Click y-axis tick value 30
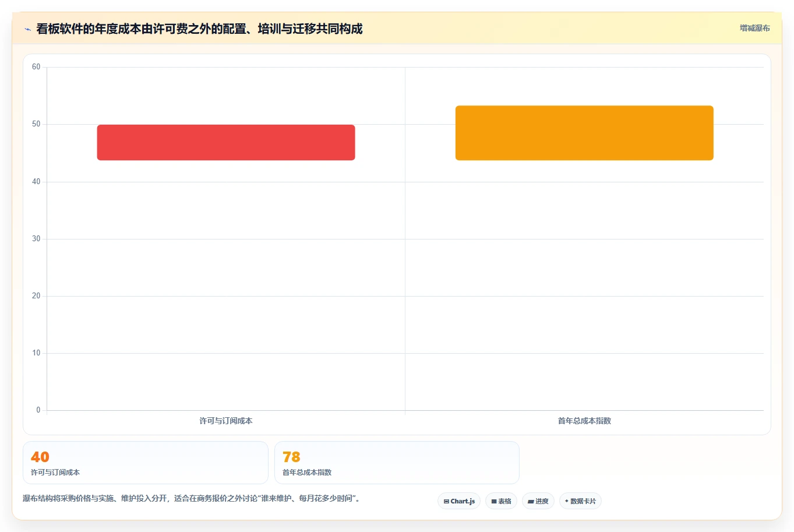The height and width of the screenshot is (532, 794). click(36, 239)
